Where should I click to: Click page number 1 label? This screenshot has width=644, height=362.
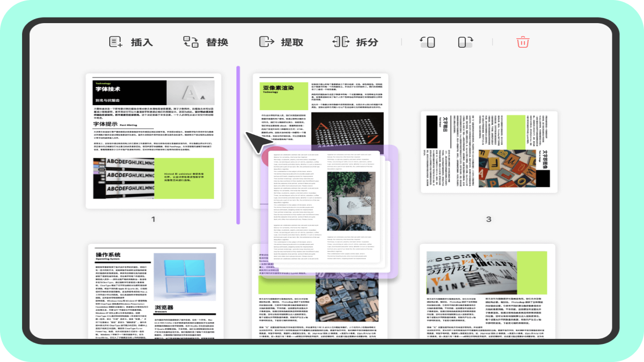coord(153,219)
